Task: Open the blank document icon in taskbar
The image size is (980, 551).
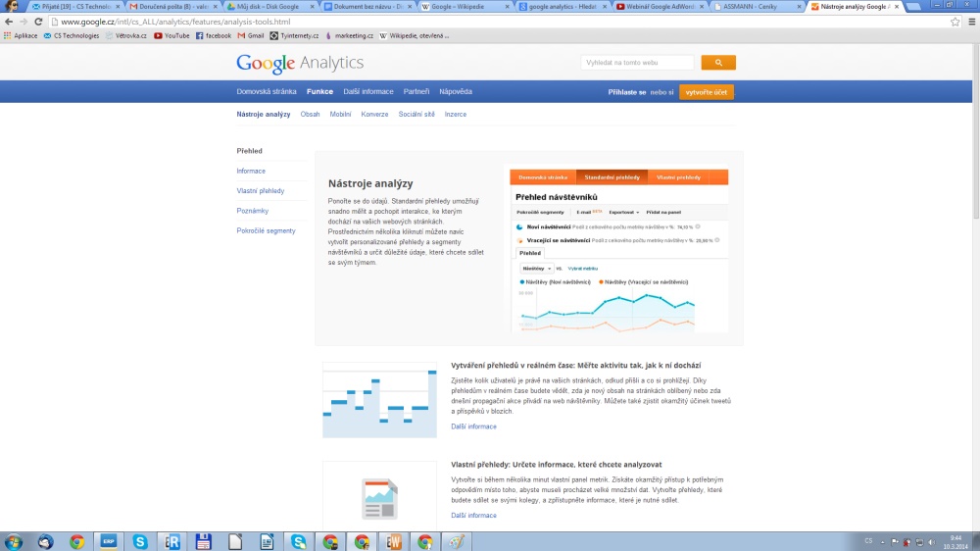Action: coord(235,541)
